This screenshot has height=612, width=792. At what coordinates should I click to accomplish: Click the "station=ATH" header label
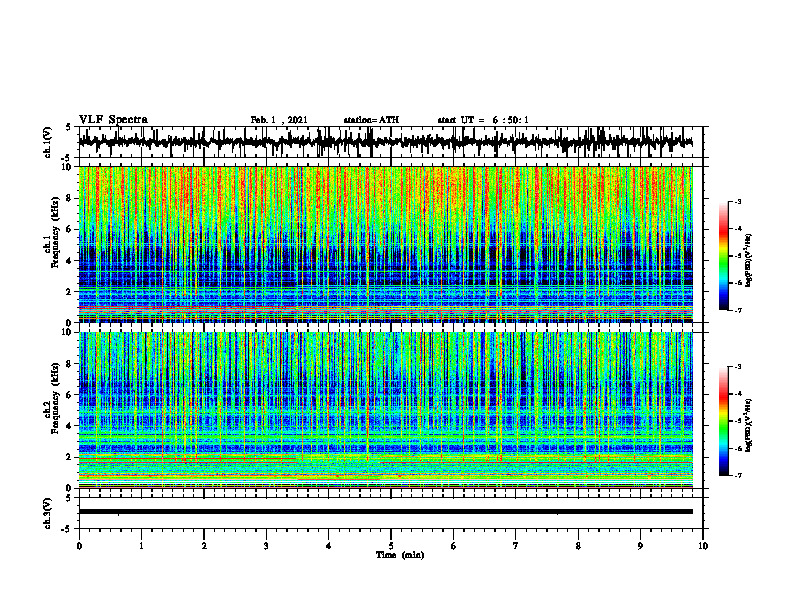371,120
